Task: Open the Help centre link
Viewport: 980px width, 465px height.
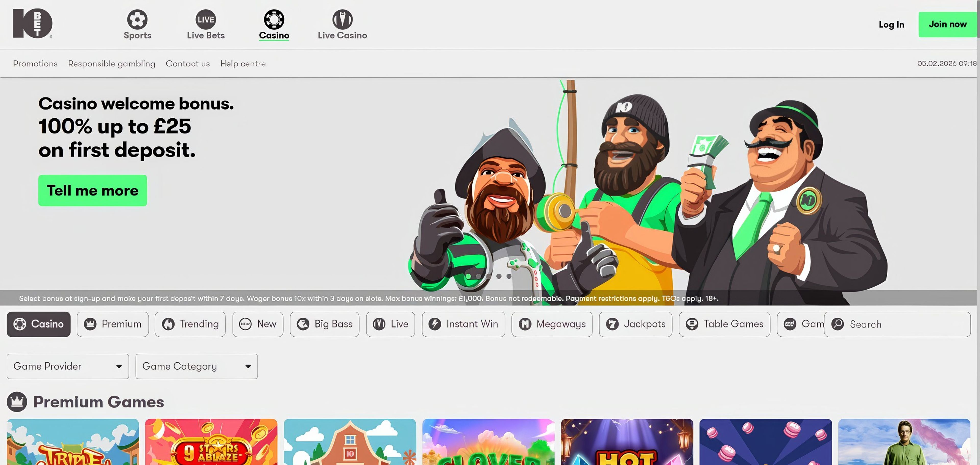Action: coord(243,64)
